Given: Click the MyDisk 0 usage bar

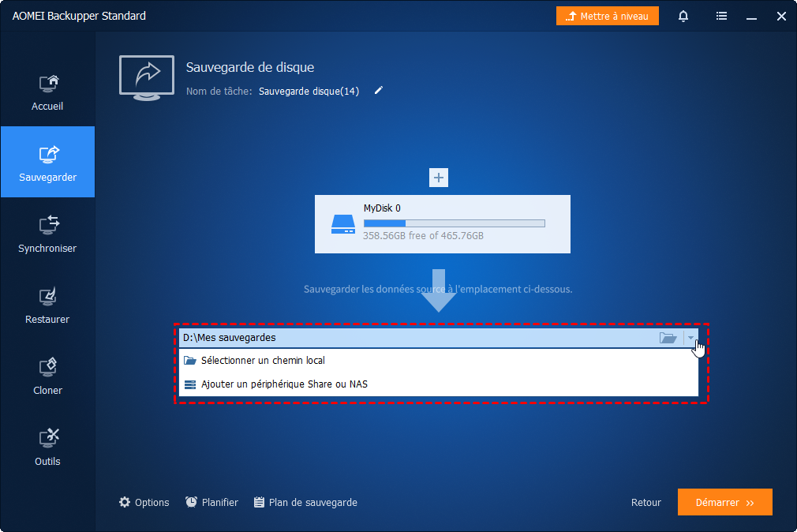Looking at the screenshot, I should 454,223.
